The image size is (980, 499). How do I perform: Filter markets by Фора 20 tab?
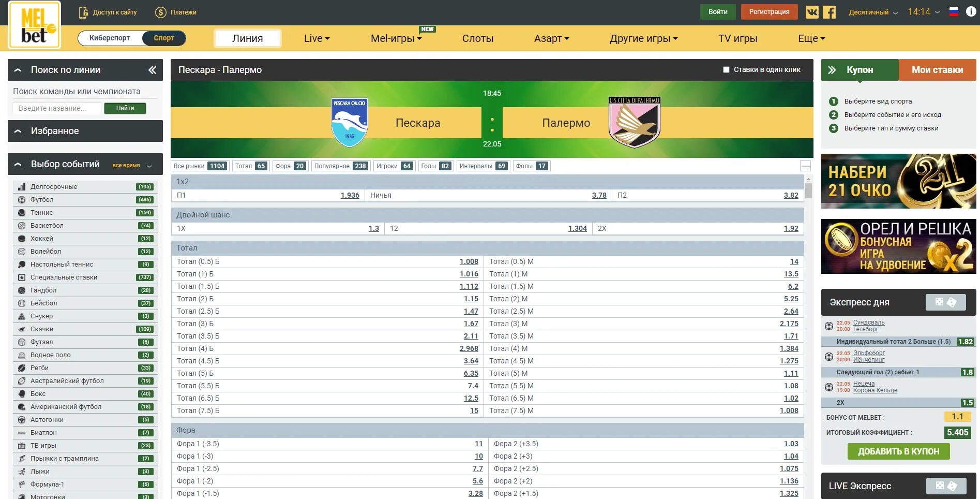point(290,166)
